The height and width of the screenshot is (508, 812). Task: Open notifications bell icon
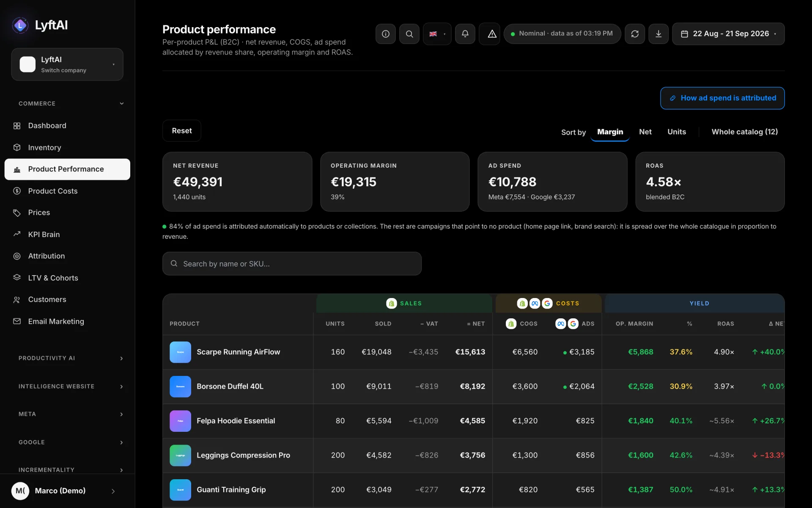(465, 34)
